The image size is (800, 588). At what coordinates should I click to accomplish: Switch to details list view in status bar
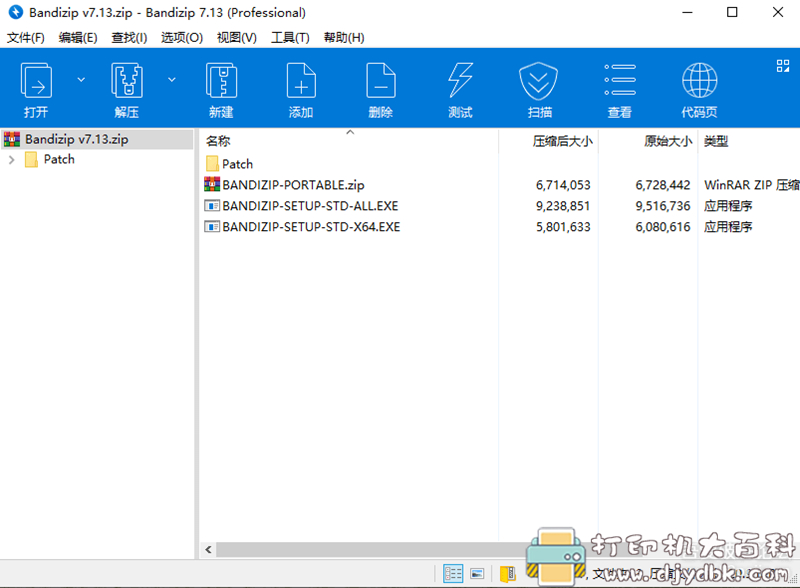pyautogui.click(x=453, y=574)
